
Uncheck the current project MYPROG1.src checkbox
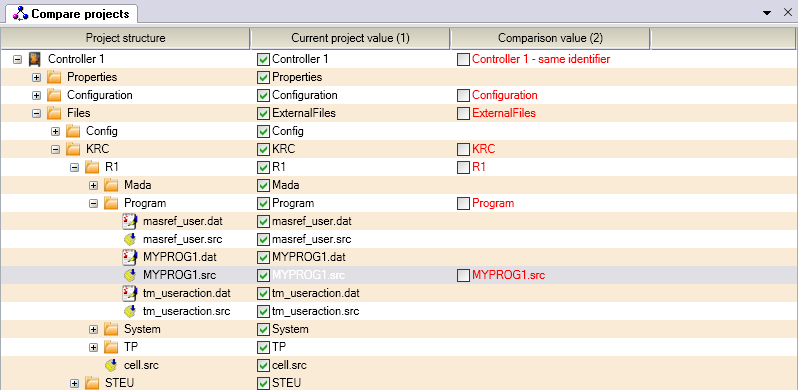263,275
